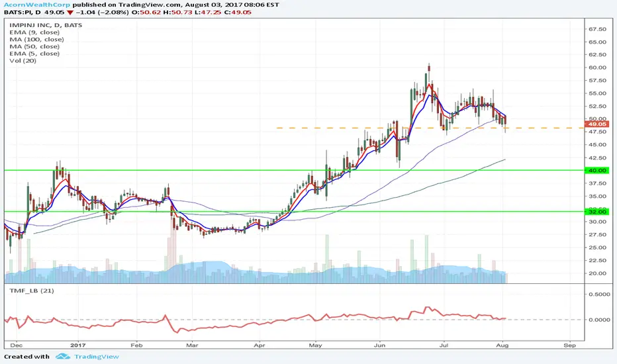Viewport: 617px width, 364px height.
Task: Click the 0.5000 value on TMF axis
Action: (x=599, y=294)
